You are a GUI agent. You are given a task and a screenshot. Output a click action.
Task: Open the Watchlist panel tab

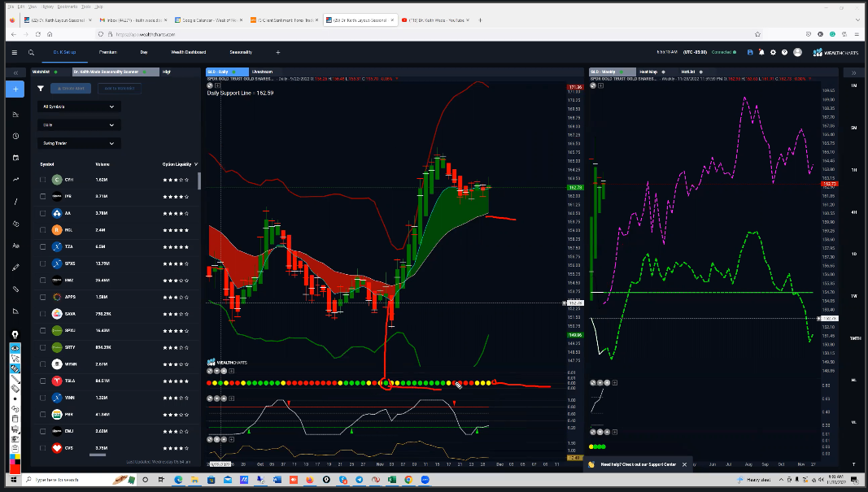[x=41, y=72]
